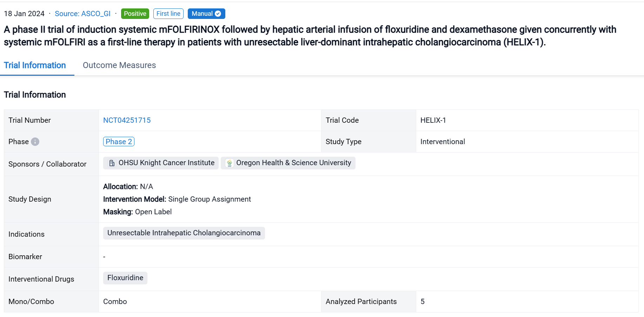644x317 pixels.
Task: Switch to the Outcome Measures tab
Action: pyautogui.click(x=119, y=65)
